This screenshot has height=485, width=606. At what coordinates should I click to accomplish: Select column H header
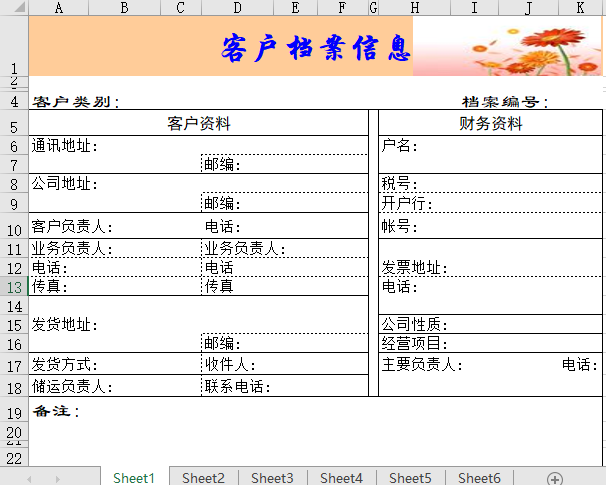tap(414, 8)
